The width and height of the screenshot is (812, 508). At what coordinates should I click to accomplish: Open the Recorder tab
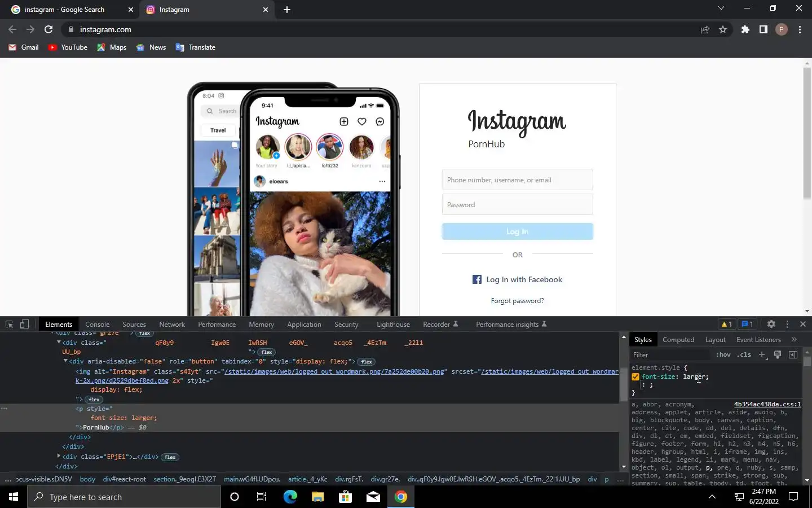tap(440, 324)
